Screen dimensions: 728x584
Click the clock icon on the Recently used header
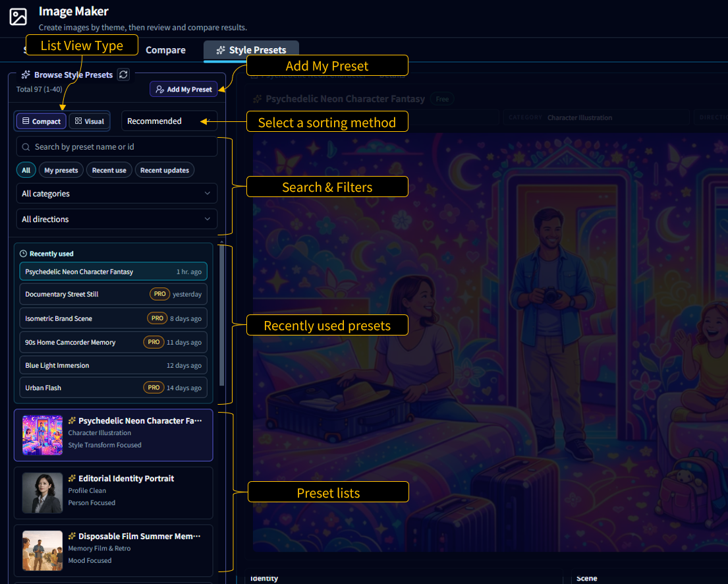click(23, 253)
